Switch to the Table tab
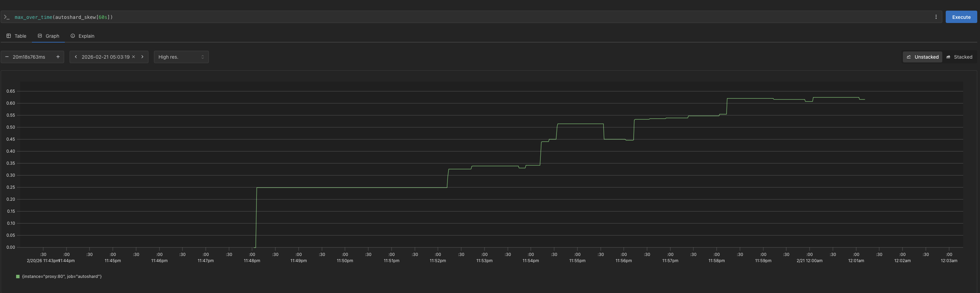The height and width of the screenshot is (293, 980). pyautogui.click(x=16, y=36)
